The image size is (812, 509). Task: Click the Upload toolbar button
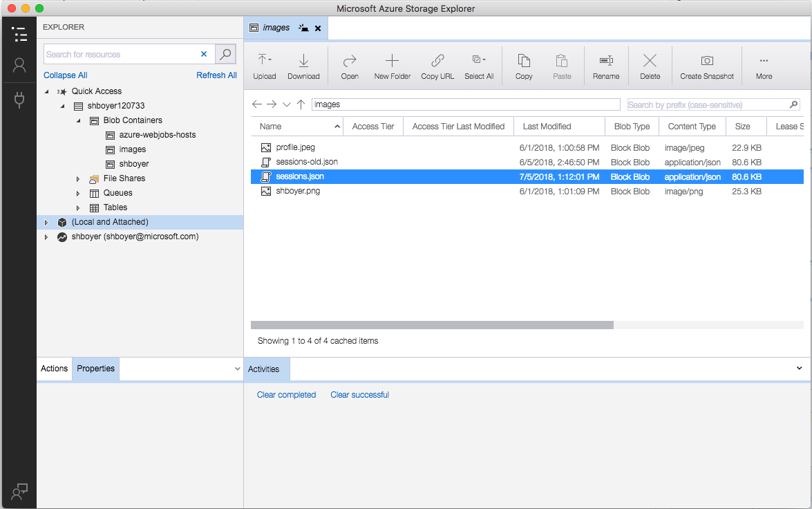point(265,66)
